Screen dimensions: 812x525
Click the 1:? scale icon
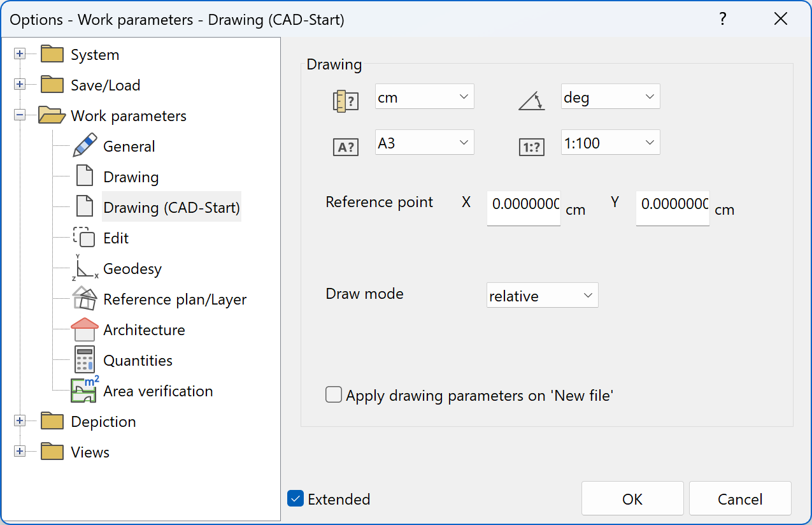[x=532, y=147]
